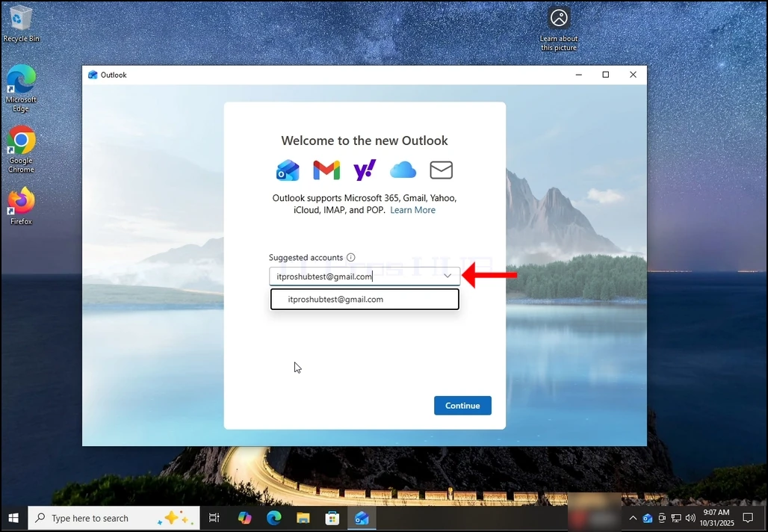Select the Firefox desktop shortcut

coord(21,205)
